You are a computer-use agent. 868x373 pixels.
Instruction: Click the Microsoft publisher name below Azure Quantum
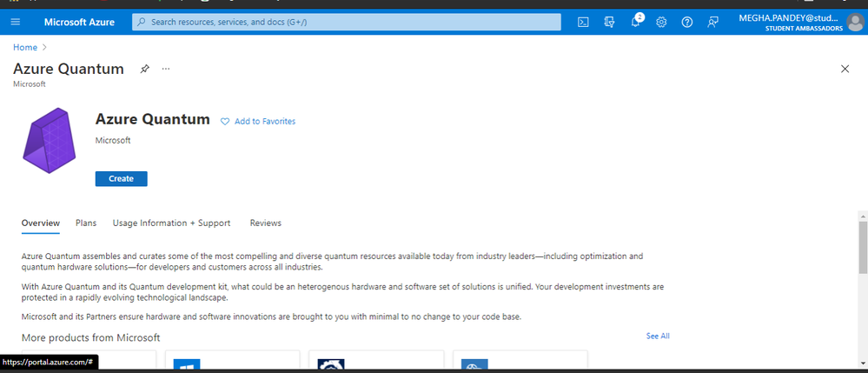[113, 141]
